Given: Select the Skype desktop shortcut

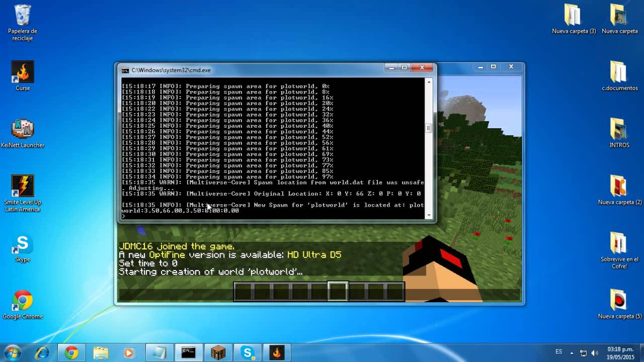Looking at the screenshot, I should [23, 248].
